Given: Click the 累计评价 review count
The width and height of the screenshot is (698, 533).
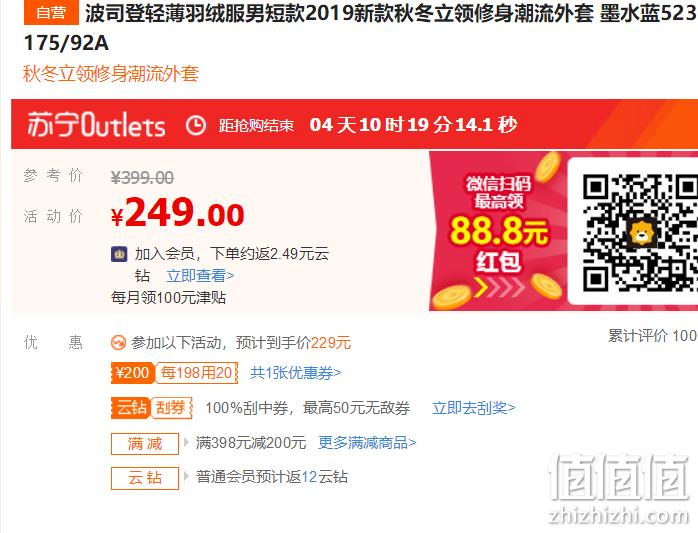Looking at the screenshot, I should tap(653, 336).
